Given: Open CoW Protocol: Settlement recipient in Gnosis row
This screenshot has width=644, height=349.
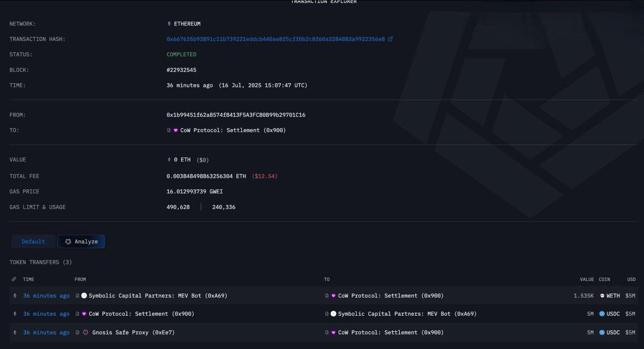Looking at the screenshot, I should click(x=391, y=333).
